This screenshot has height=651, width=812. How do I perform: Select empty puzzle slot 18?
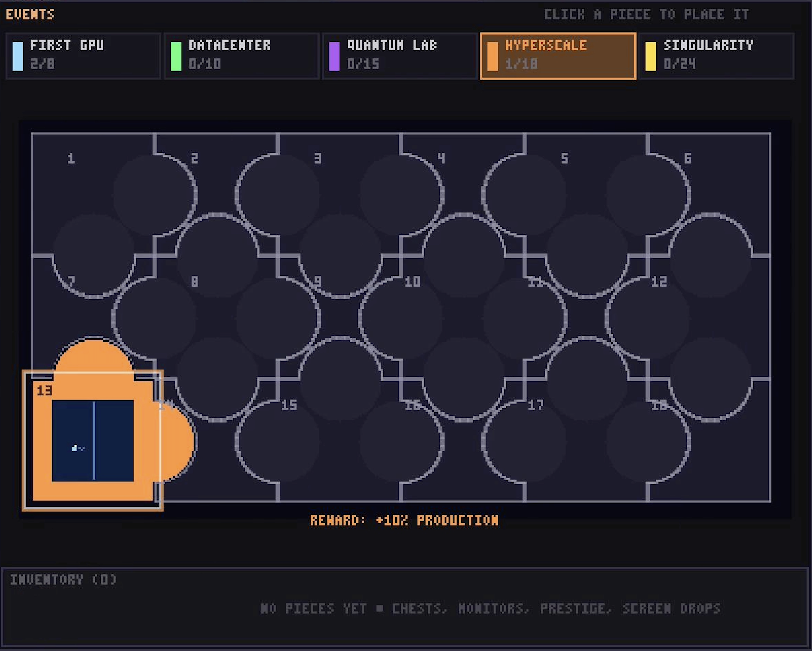click(x=710, y=441)
